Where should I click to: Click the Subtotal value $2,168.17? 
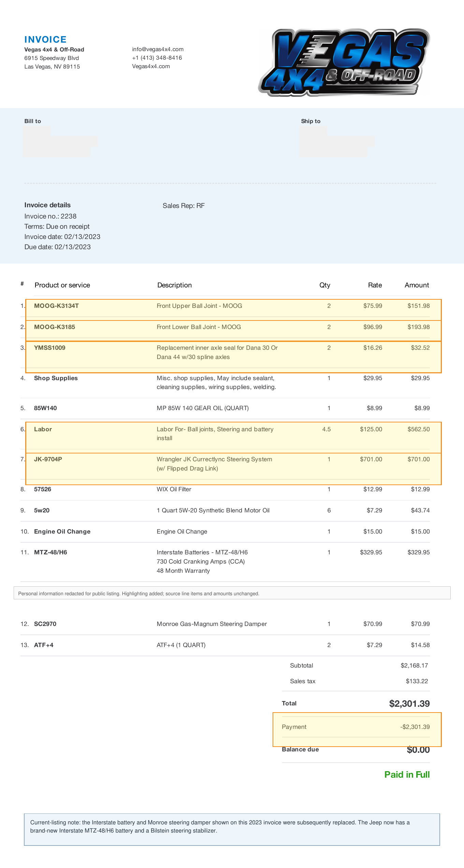click(x=414, y=665)
